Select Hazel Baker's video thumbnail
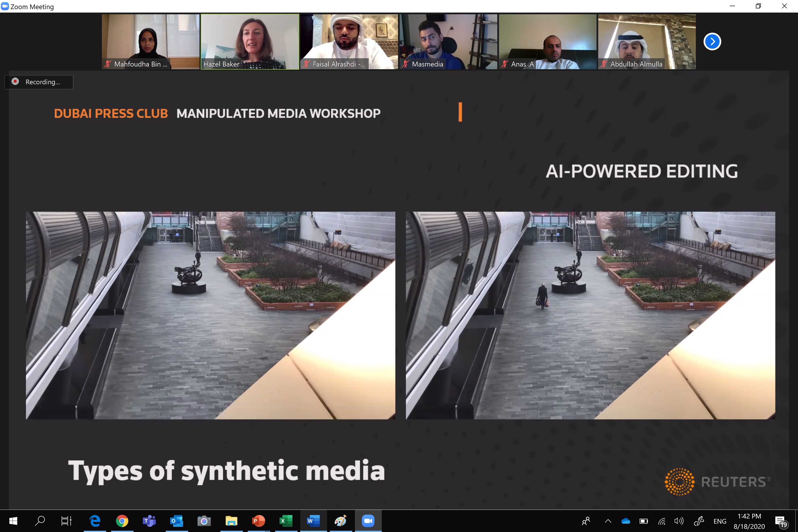Image resolution: width=798 pixels, height=532 pixels. point(250,41)
